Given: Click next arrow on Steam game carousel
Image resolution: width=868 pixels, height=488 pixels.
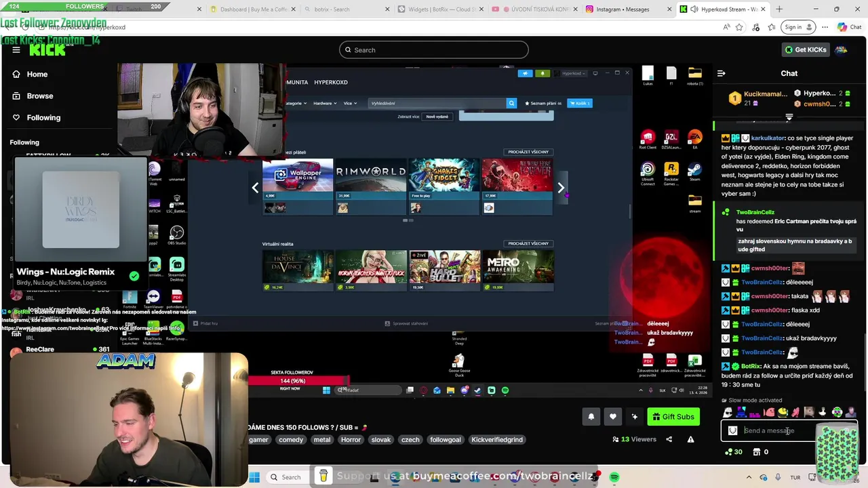Looking at the screenshot, I should click(x=561, y=188).
